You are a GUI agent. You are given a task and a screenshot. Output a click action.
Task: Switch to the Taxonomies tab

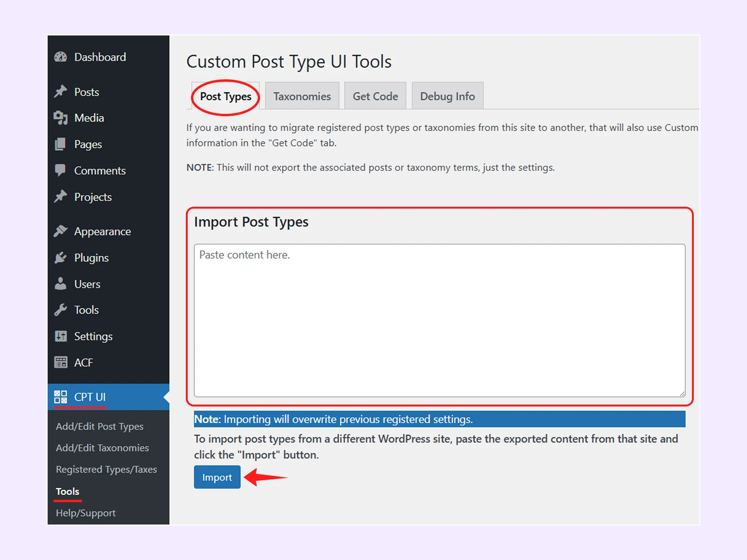[x=302, y=96]
